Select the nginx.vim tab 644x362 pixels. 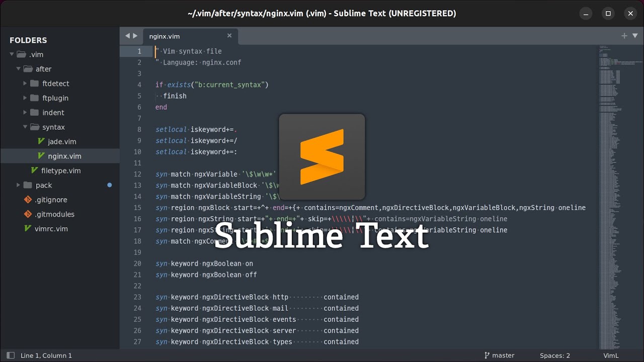[x=191, y=36]
